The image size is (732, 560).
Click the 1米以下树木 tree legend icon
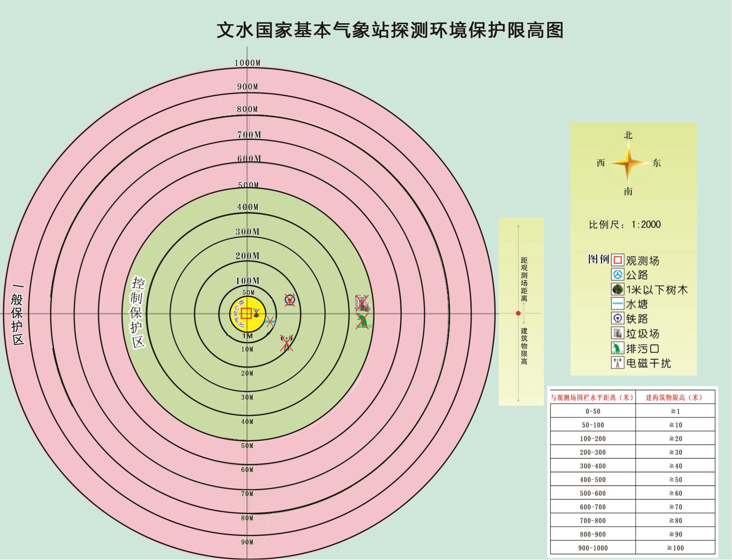[617, 290]
